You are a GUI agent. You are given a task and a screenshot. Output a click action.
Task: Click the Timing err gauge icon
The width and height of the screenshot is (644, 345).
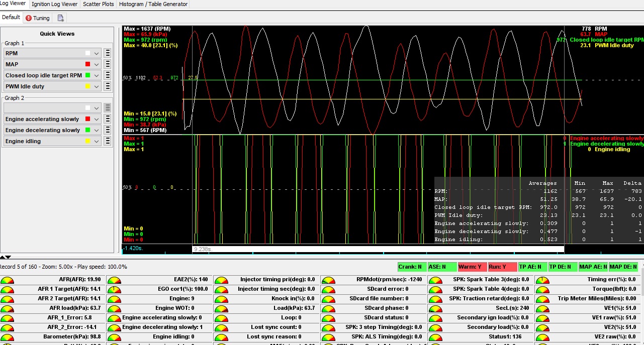coord(542,280)
